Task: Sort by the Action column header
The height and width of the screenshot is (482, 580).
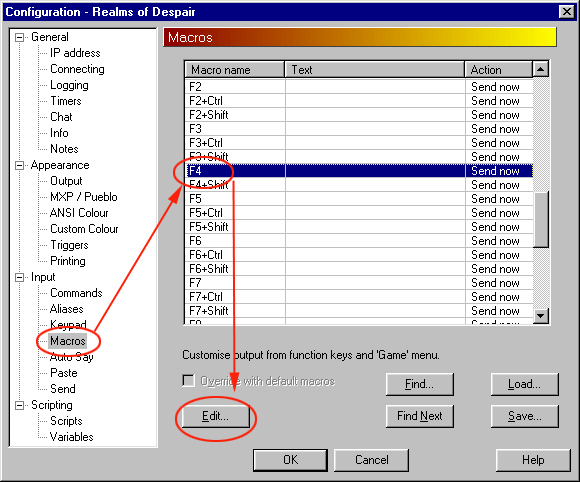Action: click(499, 70)
